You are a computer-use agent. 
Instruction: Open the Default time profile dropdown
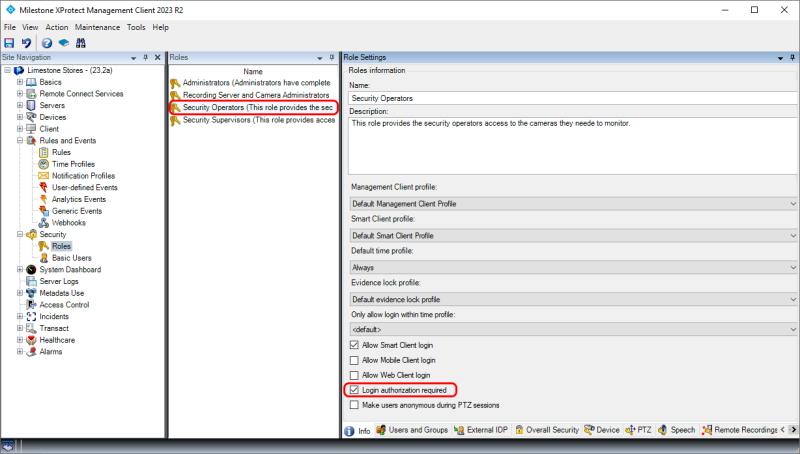click(x=573, y=267)
